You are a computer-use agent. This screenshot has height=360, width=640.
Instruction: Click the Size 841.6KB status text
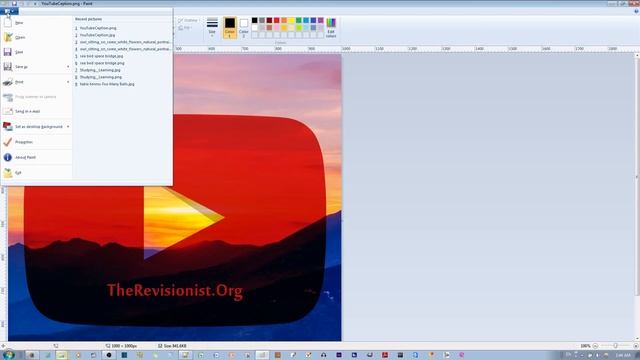(x=172, y=346)
